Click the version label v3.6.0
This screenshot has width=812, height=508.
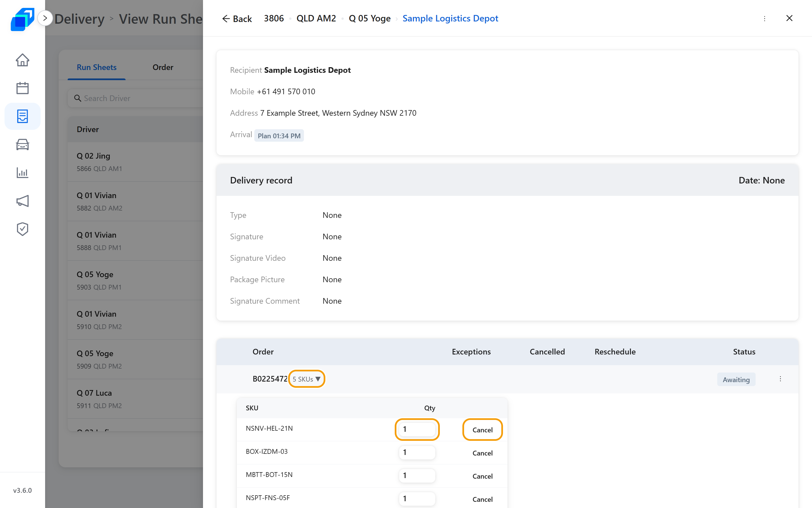(x=23, y=490)
